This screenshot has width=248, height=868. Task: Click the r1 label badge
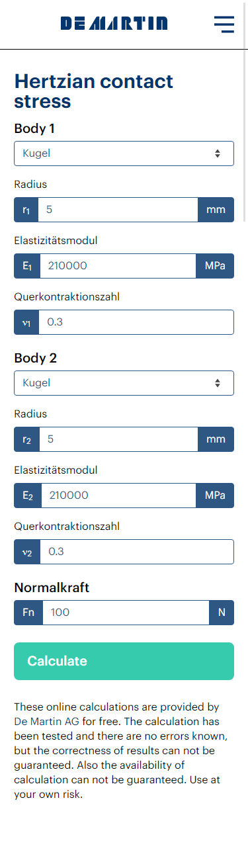[x=26, y=210]
